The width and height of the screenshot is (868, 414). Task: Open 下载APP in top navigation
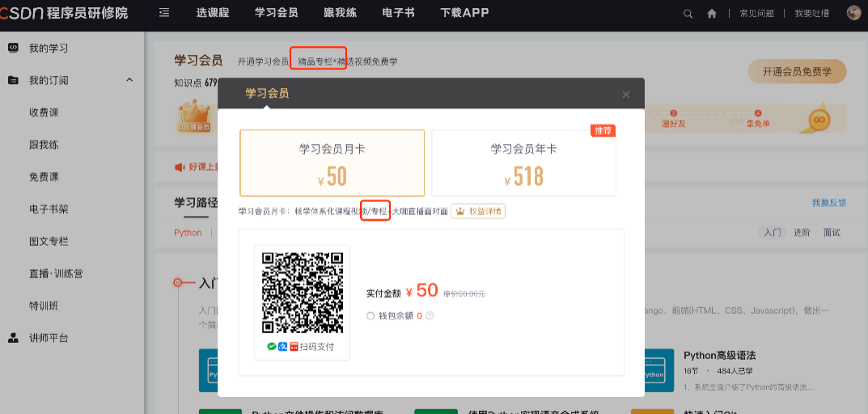(464, 13)
